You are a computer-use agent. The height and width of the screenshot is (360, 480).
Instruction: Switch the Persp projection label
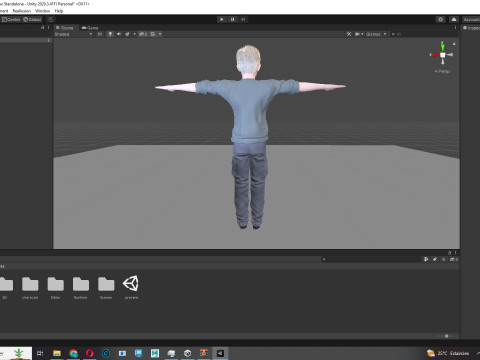(x=442, y=71)
